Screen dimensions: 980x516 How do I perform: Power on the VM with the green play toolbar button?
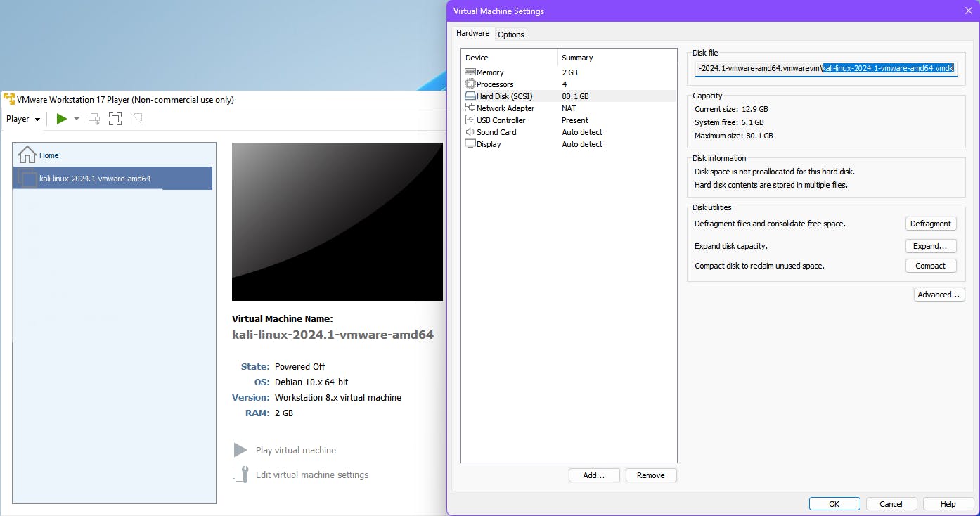tap(62, 119)
